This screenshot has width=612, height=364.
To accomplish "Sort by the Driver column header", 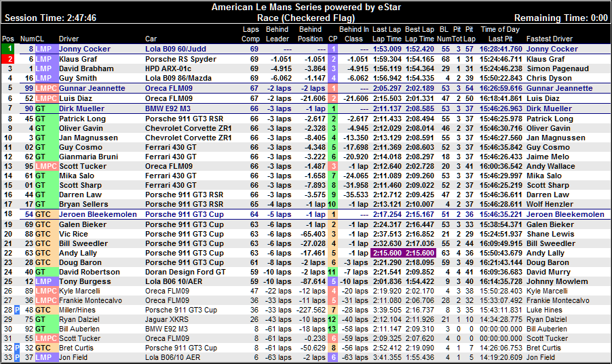I will 69,39.
